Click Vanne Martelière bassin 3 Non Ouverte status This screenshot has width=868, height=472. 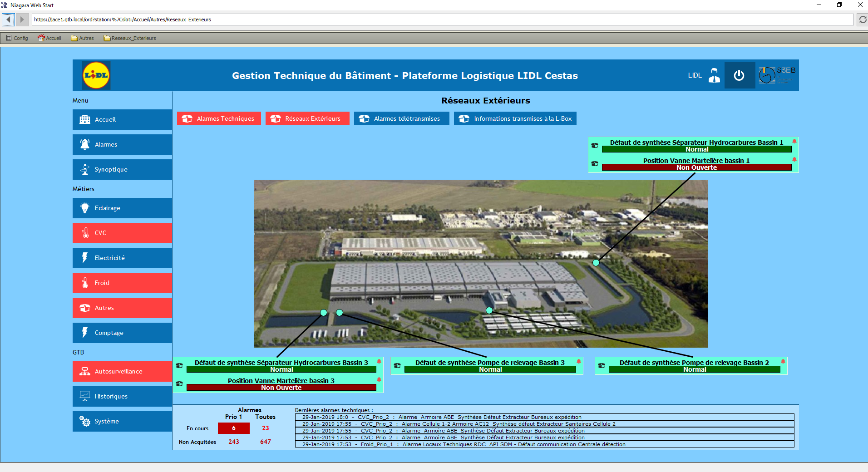(281, 388)
